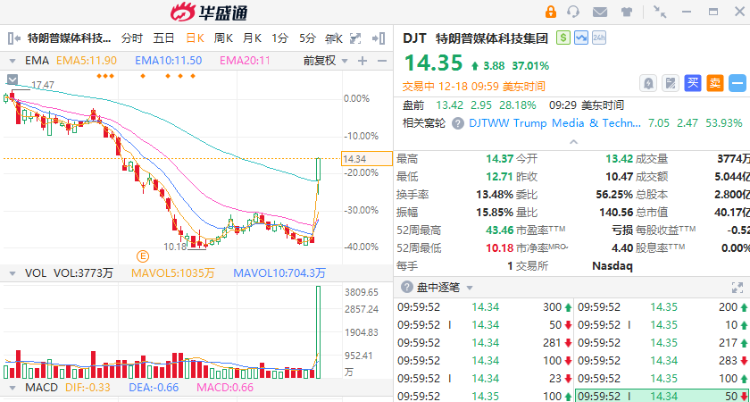Click the help icon beside 相关窝轮
Viewport: 750px width, 402px height.
pyautogui.click(x=458, y=123)
